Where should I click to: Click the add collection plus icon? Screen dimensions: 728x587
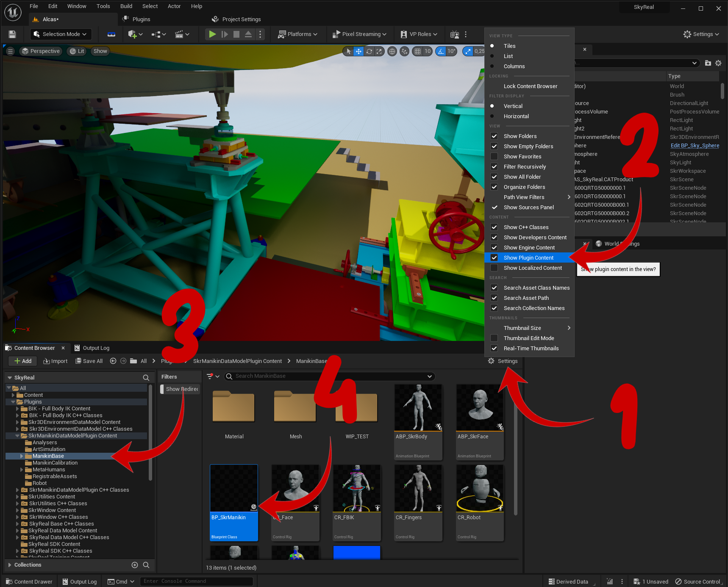[x=135, y=565]
